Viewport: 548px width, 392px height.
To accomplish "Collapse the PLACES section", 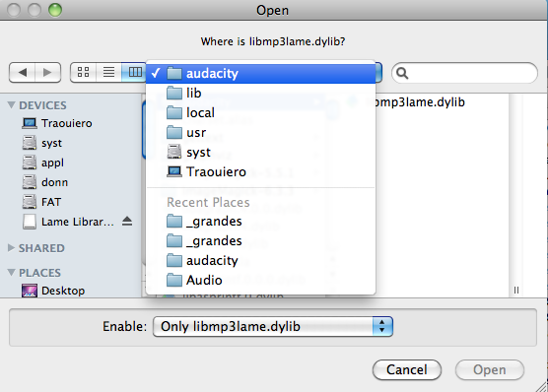I will tap(11, 272).
